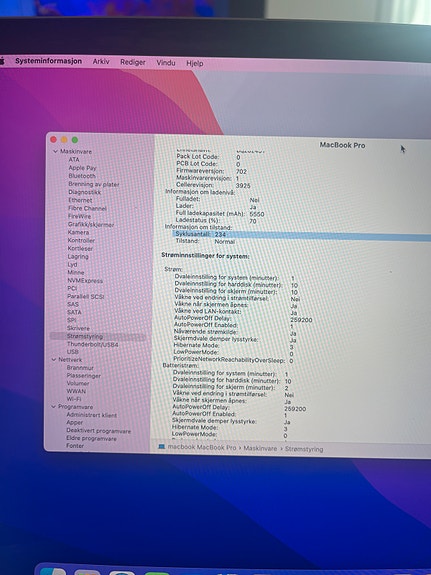Select Brenning av plater

click(94, 184)
